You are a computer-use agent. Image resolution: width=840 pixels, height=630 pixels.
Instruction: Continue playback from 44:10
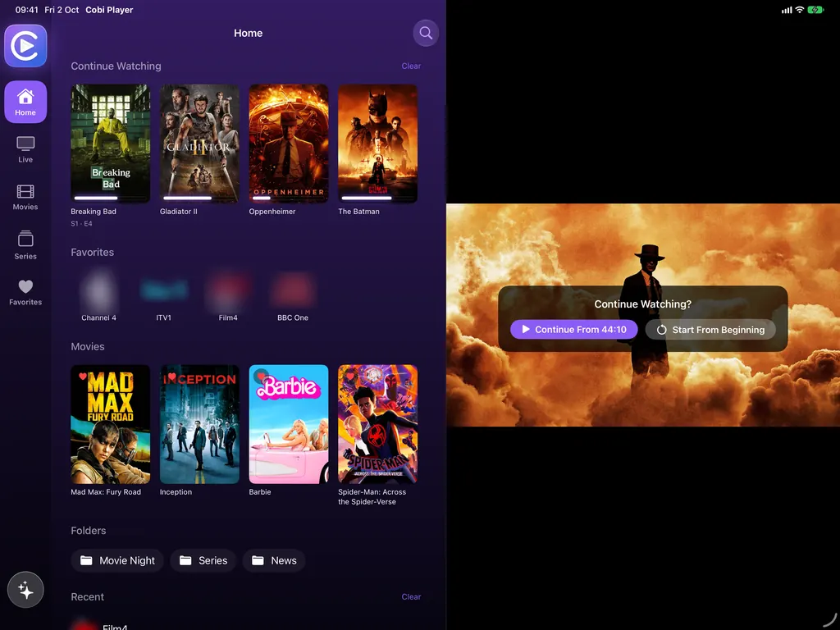tap(573, 330)
